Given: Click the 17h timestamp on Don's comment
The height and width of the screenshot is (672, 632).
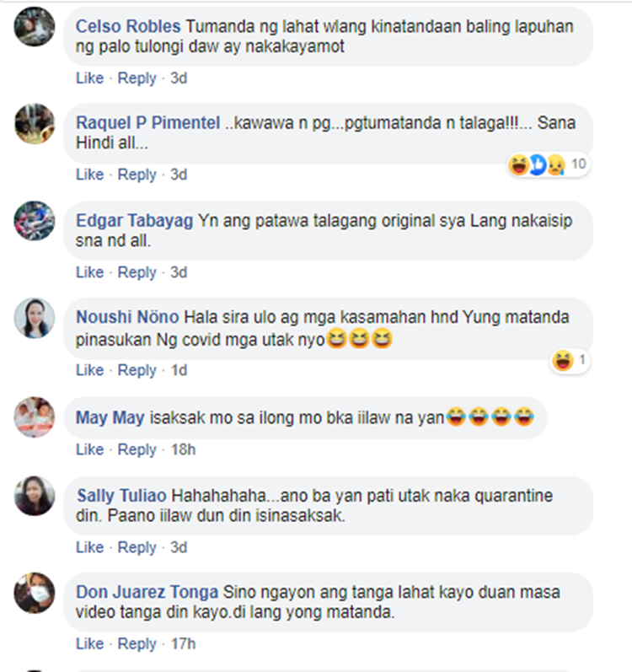Looking at the screenshot, I should (x=183, y=643).
